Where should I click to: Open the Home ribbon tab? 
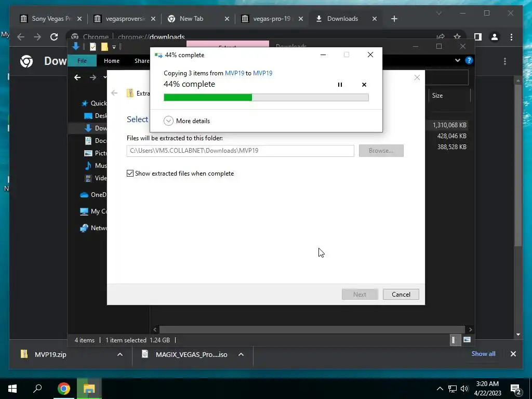112,61
